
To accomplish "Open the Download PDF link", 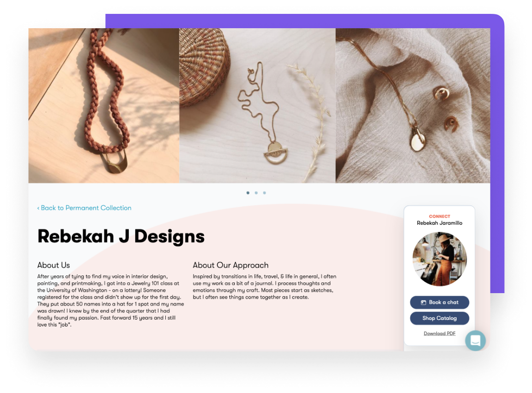I will point(439,333).
